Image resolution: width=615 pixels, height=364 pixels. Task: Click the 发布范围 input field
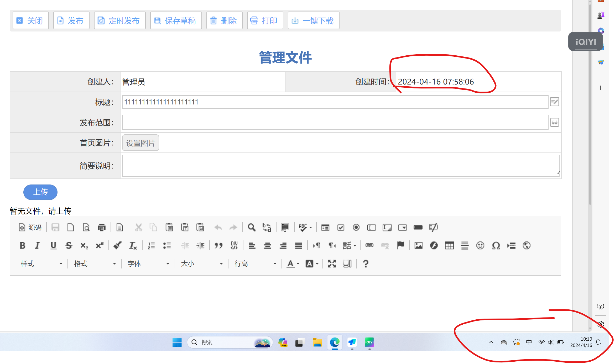click(335, 122)
